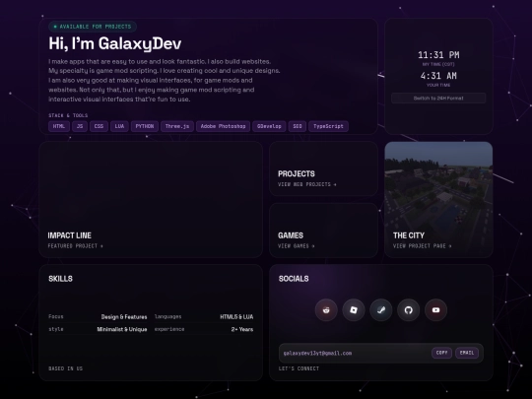Click the PYTHON stack tag
532x399 pixels.
145,126
